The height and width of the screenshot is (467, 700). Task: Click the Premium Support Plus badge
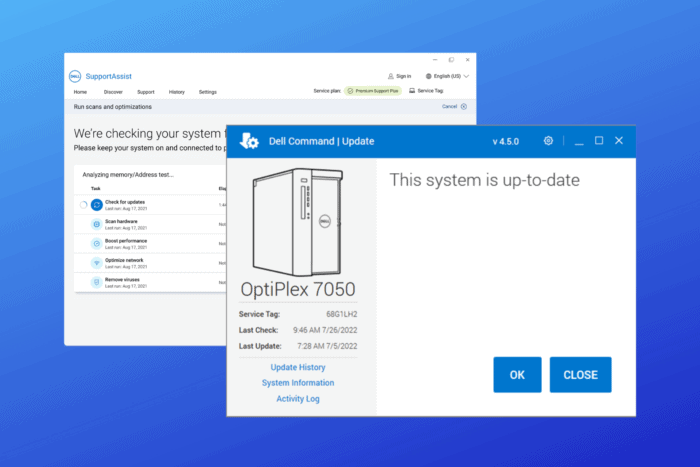373,91
